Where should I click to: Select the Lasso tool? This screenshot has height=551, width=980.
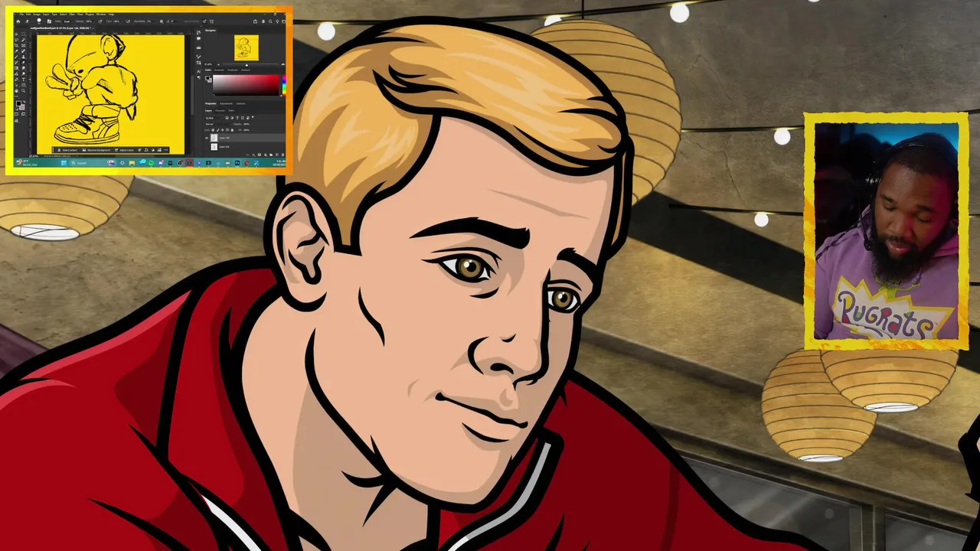[16, 40]
